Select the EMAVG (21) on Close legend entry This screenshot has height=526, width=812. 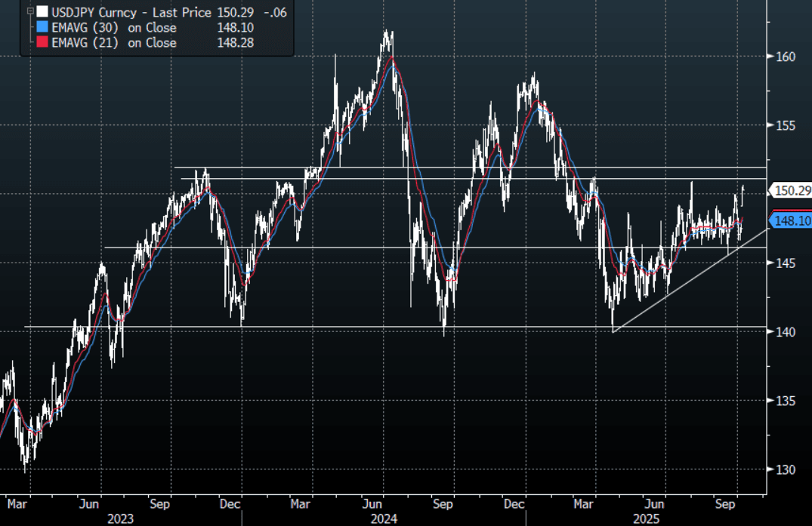click(x=113, y=43)
